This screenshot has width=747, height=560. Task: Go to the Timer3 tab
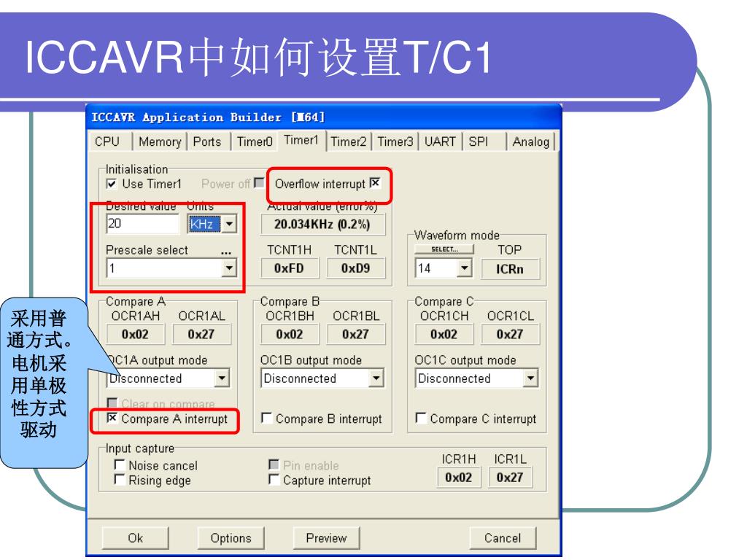click(x=395, y=142)
